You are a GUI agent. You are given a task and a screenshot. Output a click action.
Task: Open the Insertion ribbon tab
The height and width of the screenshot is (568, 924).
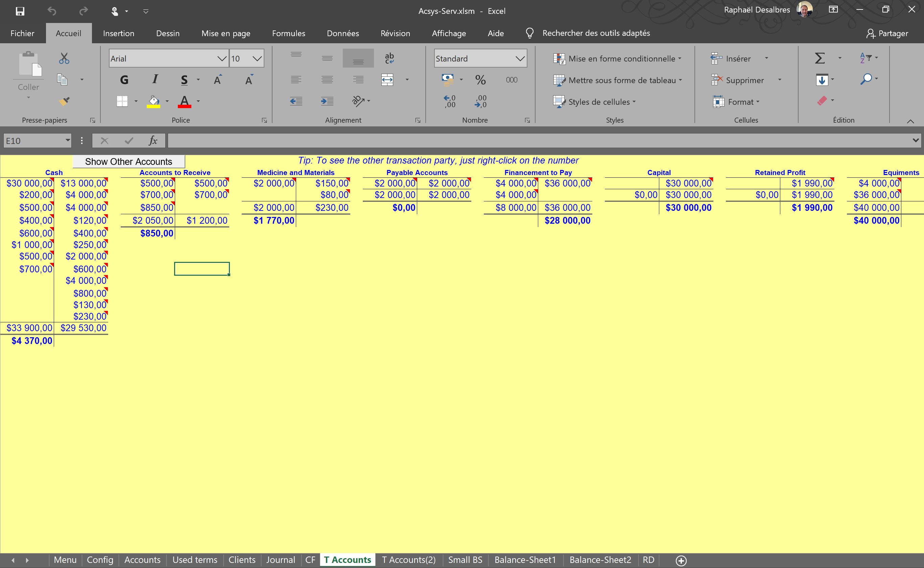(x=118, y=33)
